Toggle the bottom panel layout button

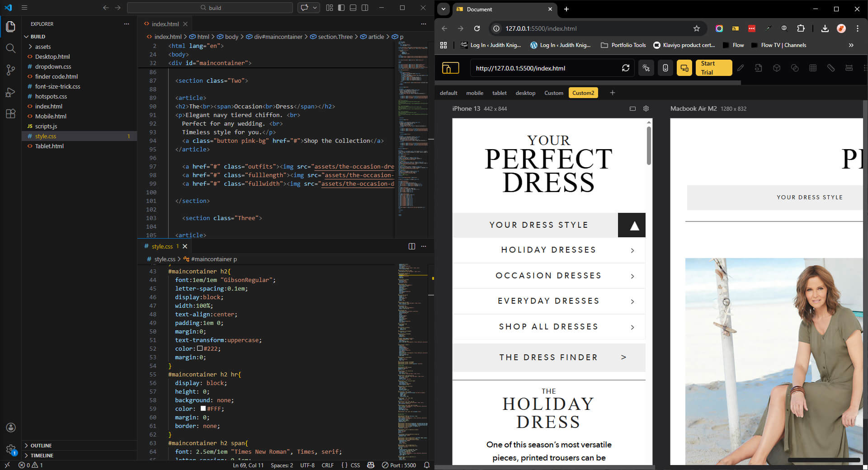[x=353, y=8]
